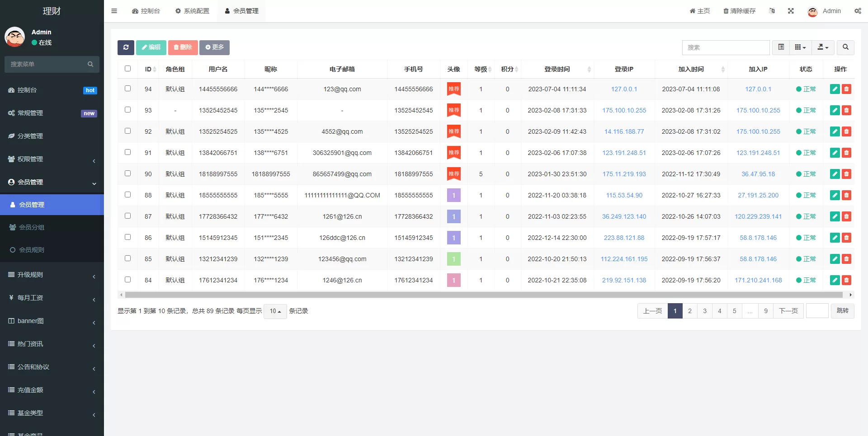868x436 pixels.
Task: Open the rows-per-page 10 dropdown
Action: tap(275, 311)
